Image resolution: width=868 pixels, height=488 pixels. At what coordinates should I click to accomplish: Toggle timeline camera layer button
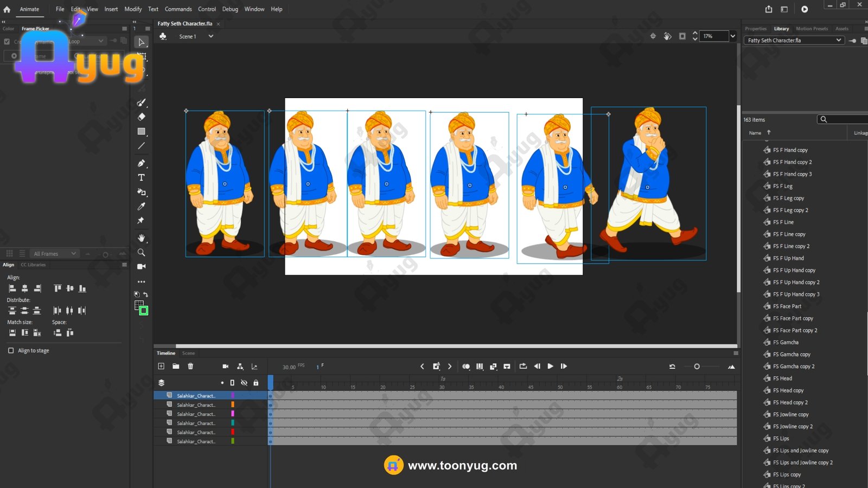225,367
